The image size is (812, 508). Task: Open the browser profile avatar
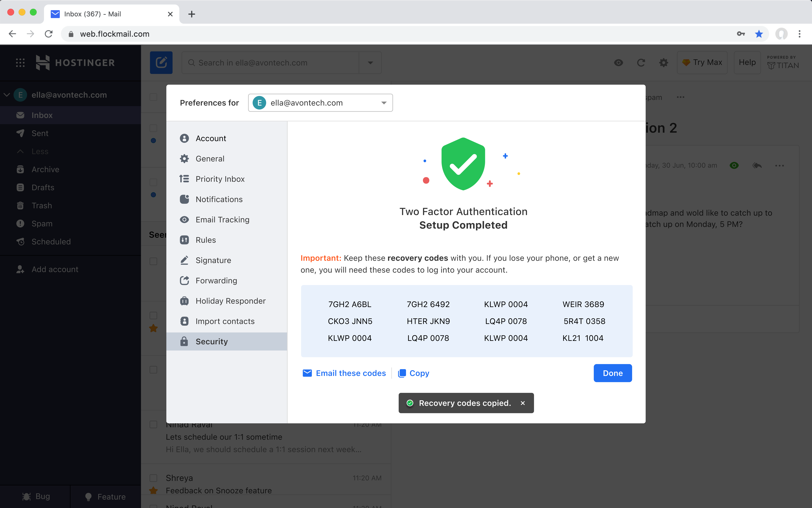coord(781,34)
